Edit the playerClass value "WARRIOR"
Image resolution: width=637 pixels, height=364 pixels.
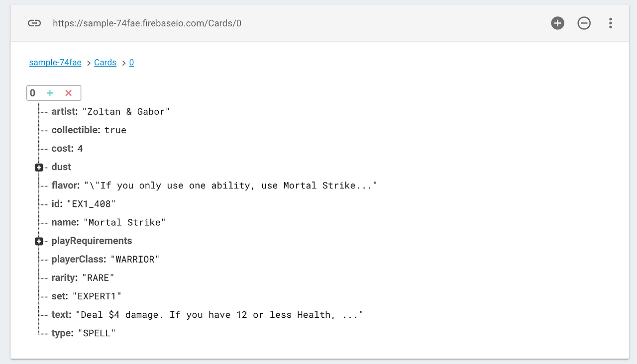135,260
